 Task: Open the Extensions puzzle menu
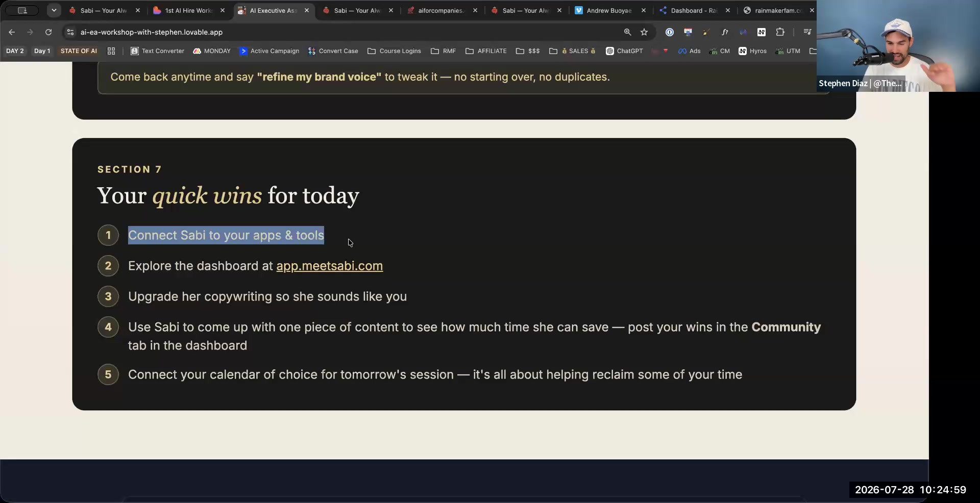tap(780, 32)
